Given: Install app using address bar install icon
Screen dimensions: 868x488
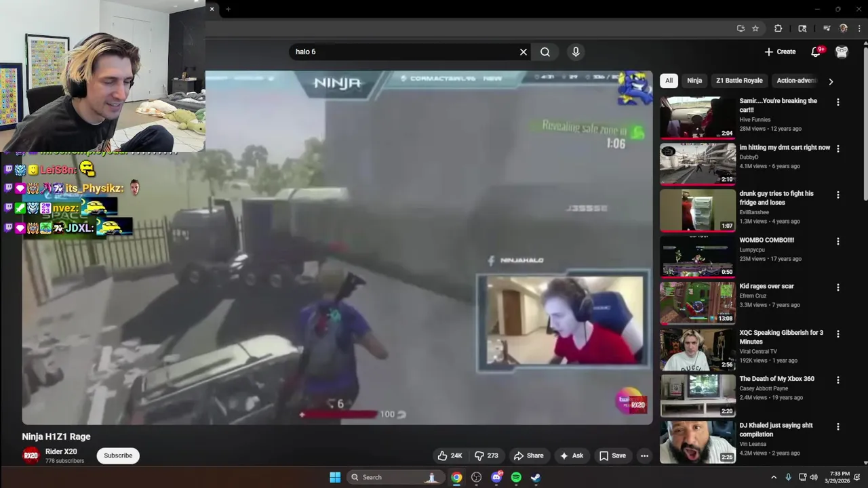Looking at the screenshot, I should tap(741, 28).
